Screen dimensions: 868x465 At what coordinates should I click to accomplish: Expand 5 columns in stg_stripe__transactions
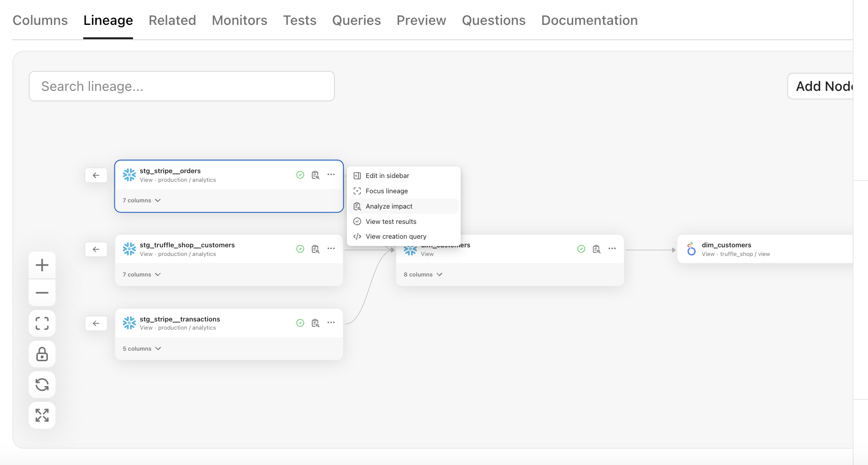coord(142,349)
